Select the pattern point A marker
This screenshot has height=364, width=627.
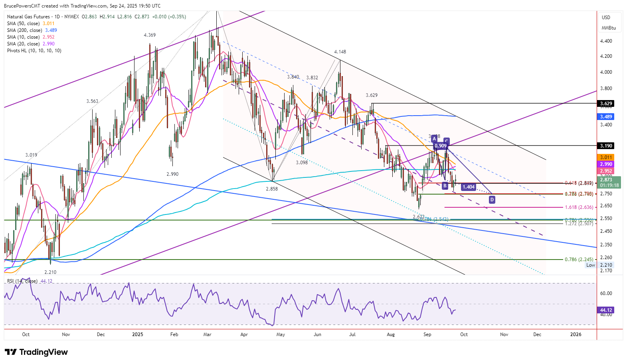(434, 139)
